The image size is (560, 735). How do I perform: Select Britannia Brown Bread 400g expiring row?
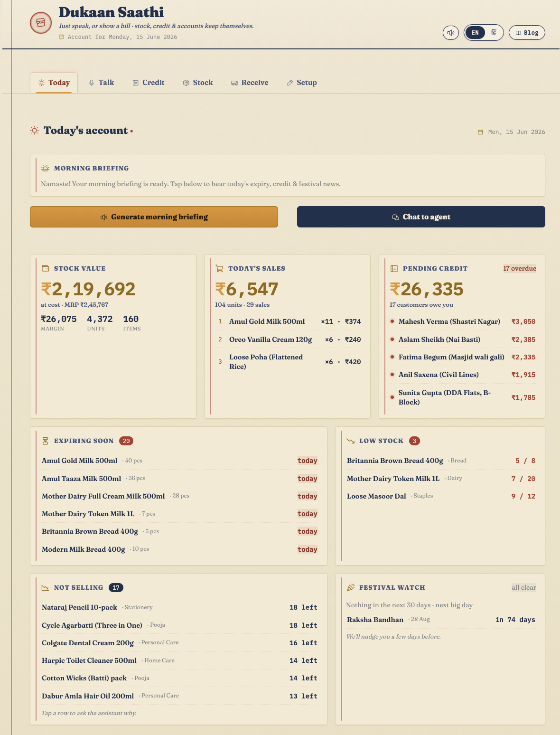tap(179, 531)
